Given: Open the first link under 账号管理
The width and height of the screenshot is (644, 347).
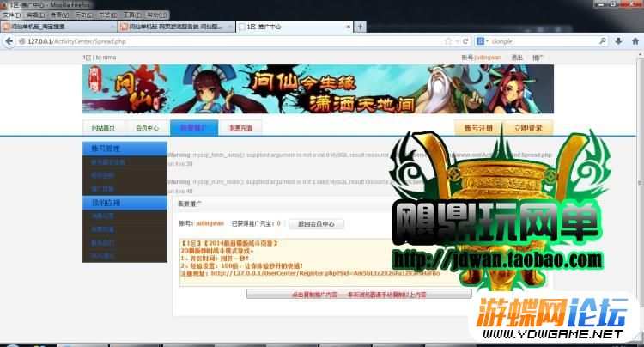Looking at the screenshot, I should [108, 161].
